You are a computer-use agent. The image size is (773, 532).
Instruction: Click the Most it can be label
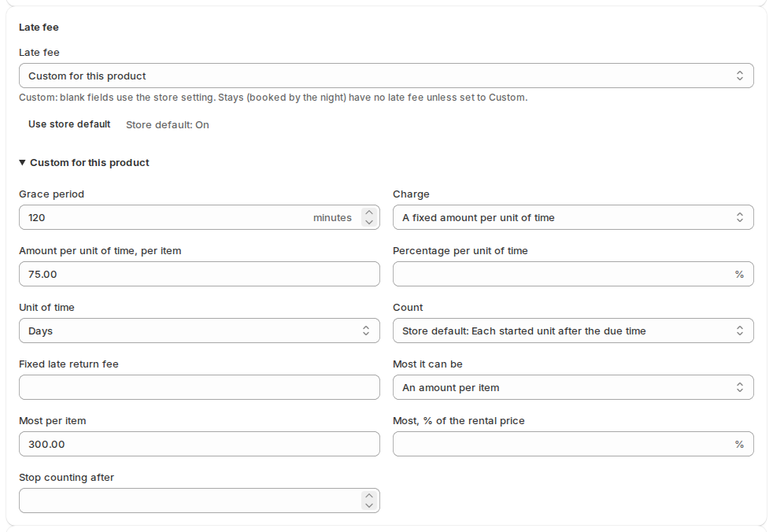click(x=427, y=364)
